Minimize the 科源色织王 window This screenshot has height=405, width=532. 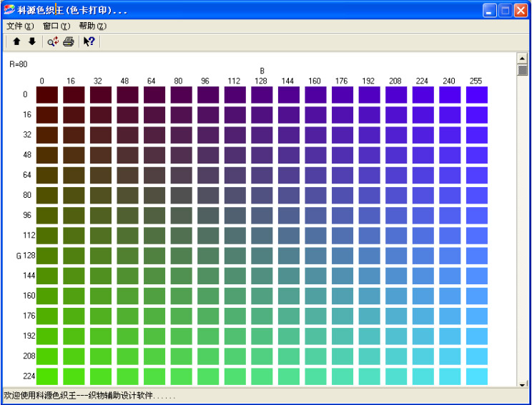(x=489, y=11)
